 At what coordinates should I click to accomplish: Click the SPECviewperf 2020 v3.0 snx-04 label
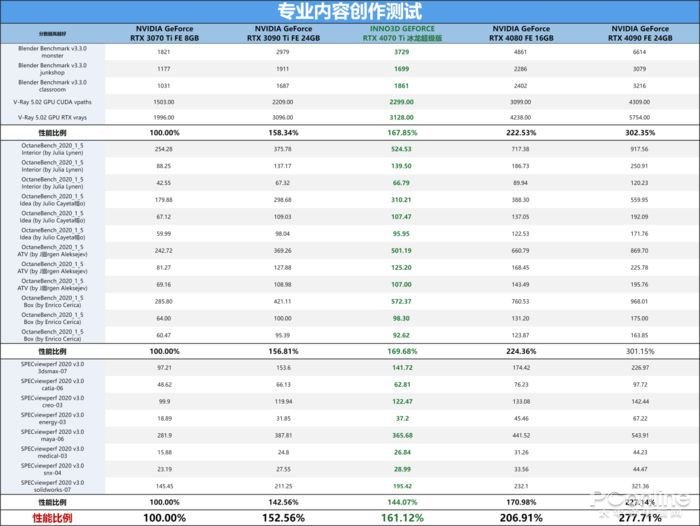(52, 470)
